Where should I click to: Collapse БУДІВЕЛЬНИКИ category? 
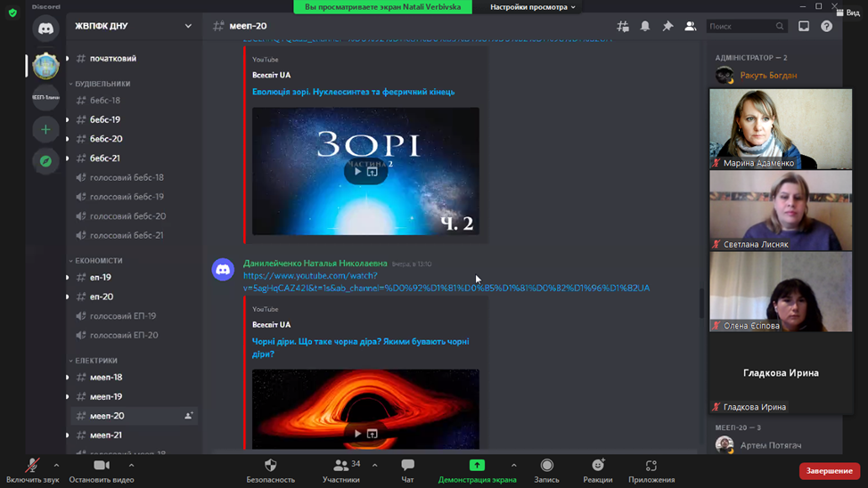[x=101, y=84]
